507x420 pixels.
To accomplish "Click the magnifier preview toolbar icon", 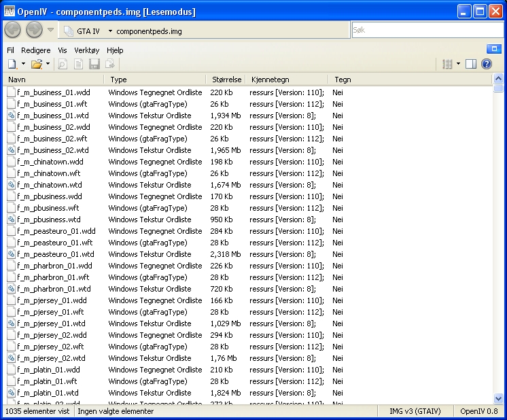I will tap(63, 64).
